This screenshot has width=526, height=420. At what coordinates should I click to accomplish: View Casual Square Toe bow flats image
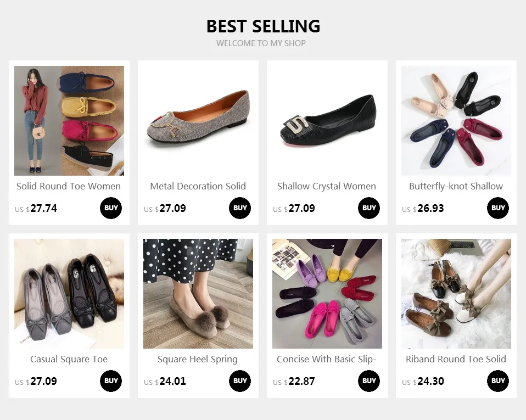(x=69, y=294)
